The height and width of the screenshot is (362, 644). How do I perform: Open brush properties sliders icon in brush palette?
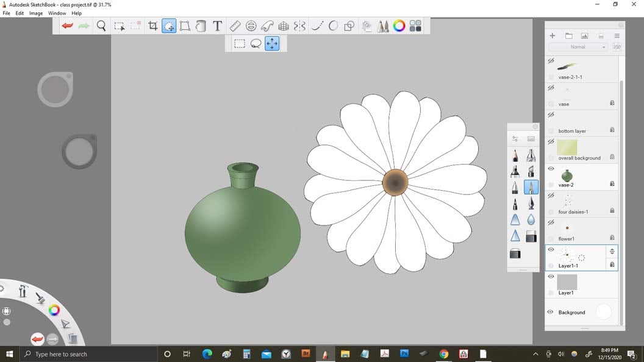point(515,139)
